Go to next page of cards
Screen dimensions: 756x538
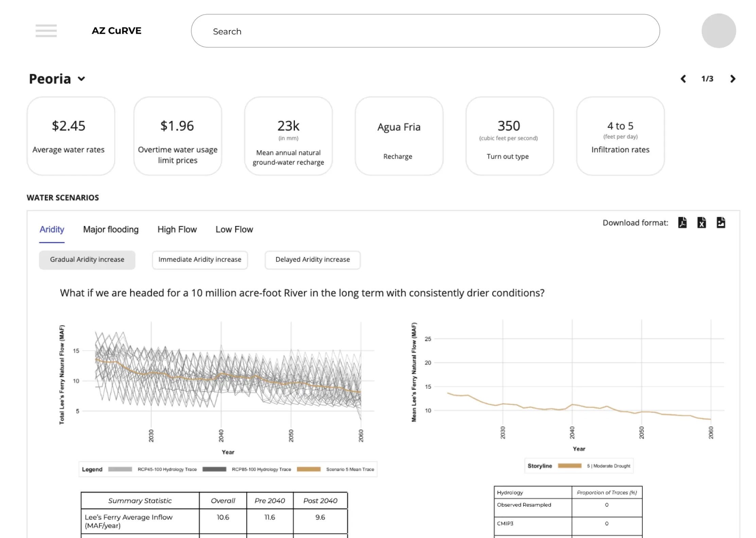click(x=733, y=79)
